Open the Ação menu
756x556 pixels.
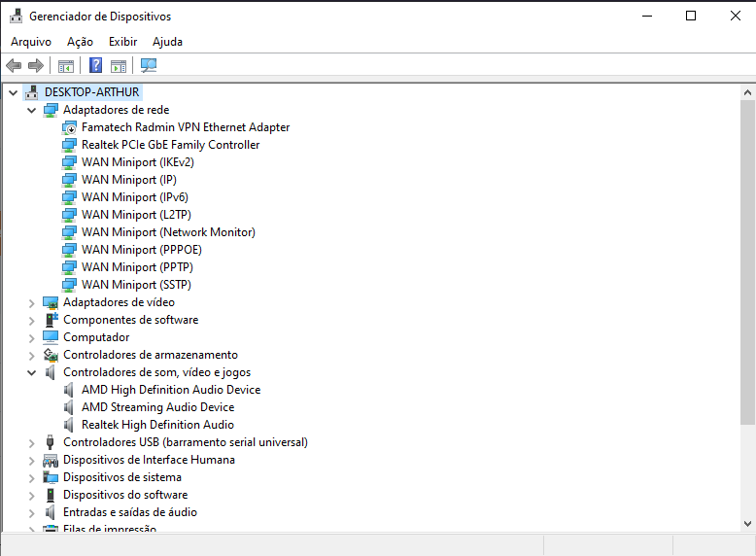[x=80, y=42]
